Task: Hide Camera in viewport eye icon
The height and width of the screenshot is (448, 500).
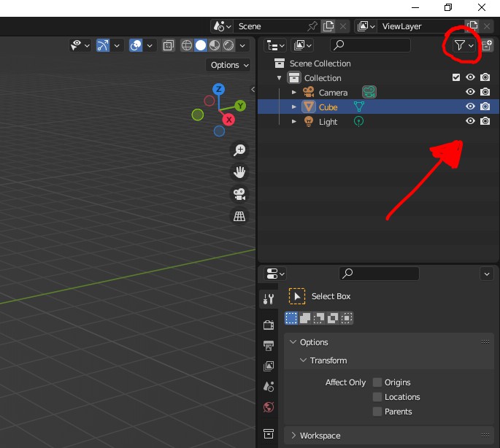Action: (x=470, y=92)
